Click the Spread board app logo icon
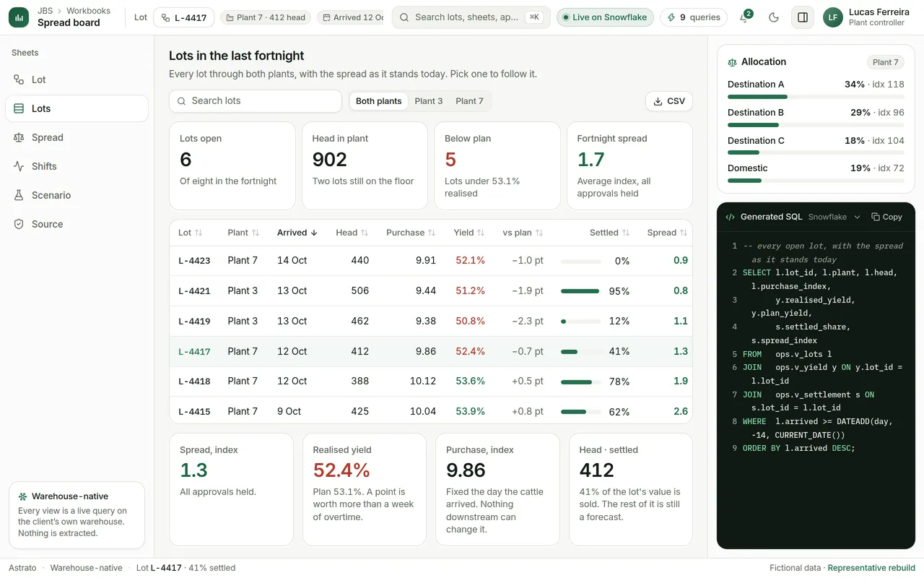The width and height of the screenshot is (924, 578). coord(19,17)
